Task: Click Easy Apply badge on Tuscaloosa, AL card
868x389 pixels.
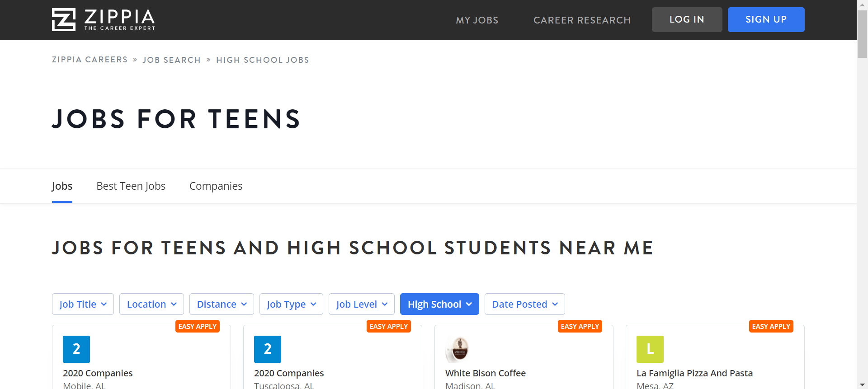Action: coord(389,326)
